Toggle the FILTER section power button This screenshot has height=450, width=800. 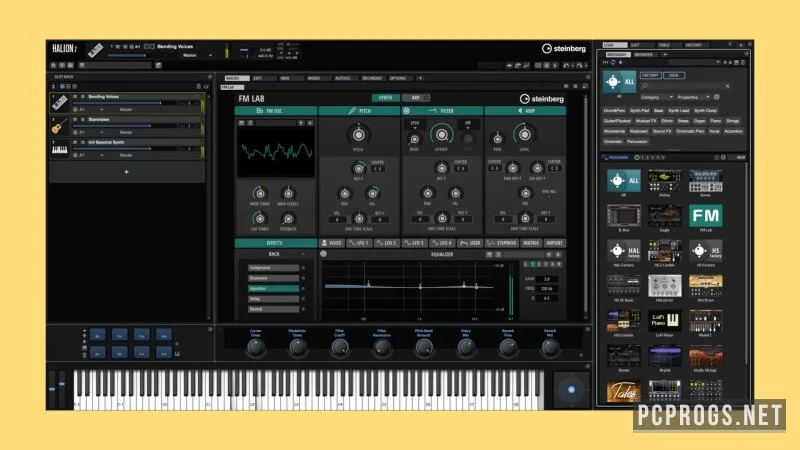coord(407,111)
